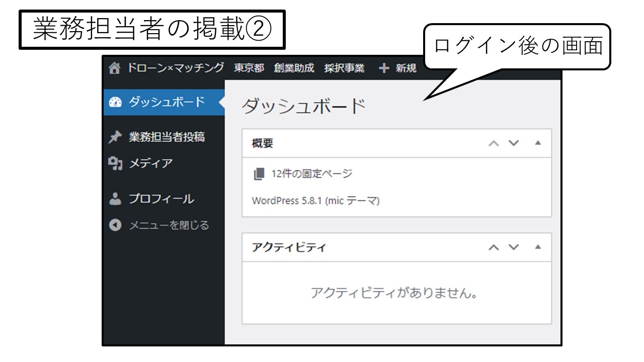Move the アクティビティ panel up
This screenshot has width=644, height=362.
[x=494, y=247]
